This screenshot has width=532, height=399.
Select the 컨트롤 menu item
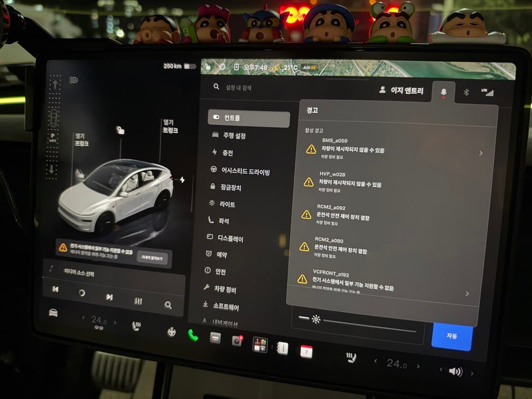click(x=249, y=118)
